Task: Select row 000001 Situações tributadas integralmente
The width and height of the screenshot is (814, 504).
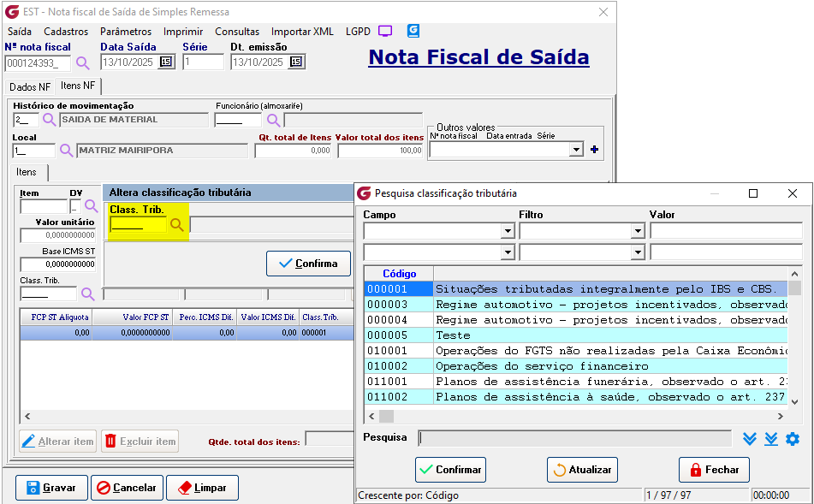Action: (x=576, y=289)
